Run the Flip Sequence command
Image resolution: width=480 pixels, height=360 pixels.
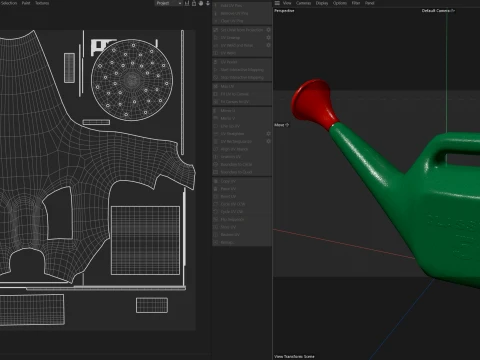point(242,219)
